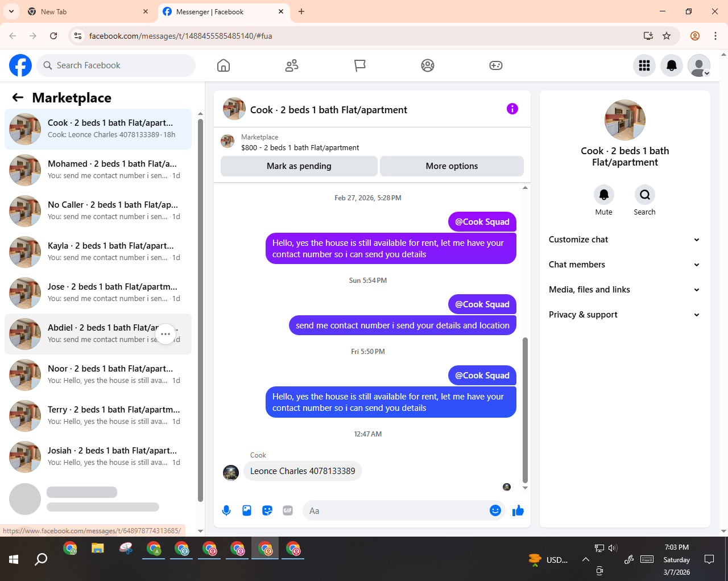Viewport: 728px width, 581px height.
Task: Open the Groups icon in the top bar
Action: pos(428,65)
